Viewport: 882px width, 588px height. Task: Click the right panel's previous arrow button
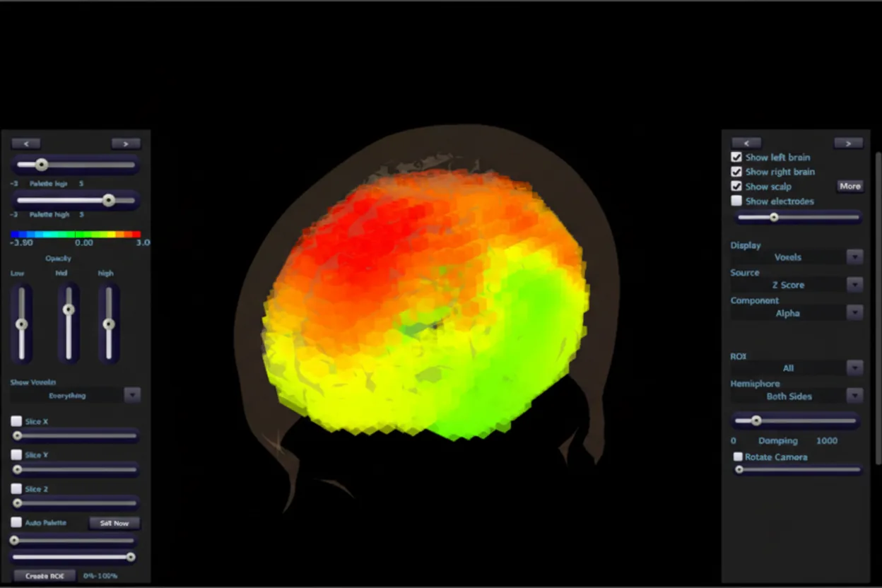(x=746, y=143)
